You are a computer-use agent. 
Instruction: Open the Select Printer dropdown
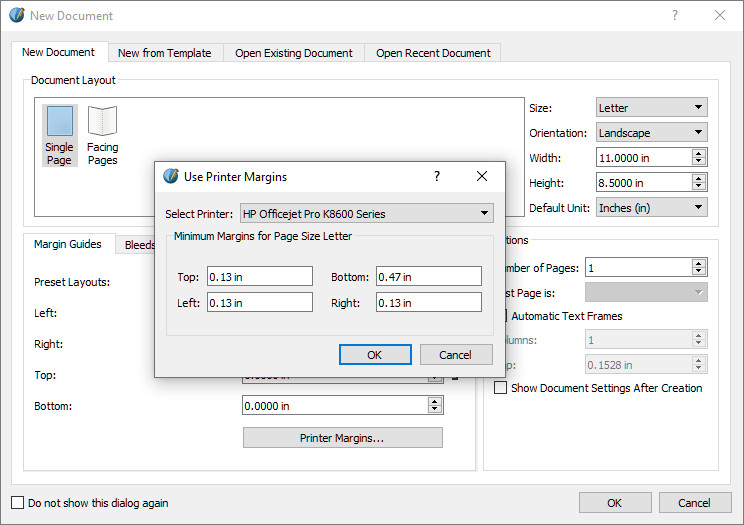click(x=366, y=213)
